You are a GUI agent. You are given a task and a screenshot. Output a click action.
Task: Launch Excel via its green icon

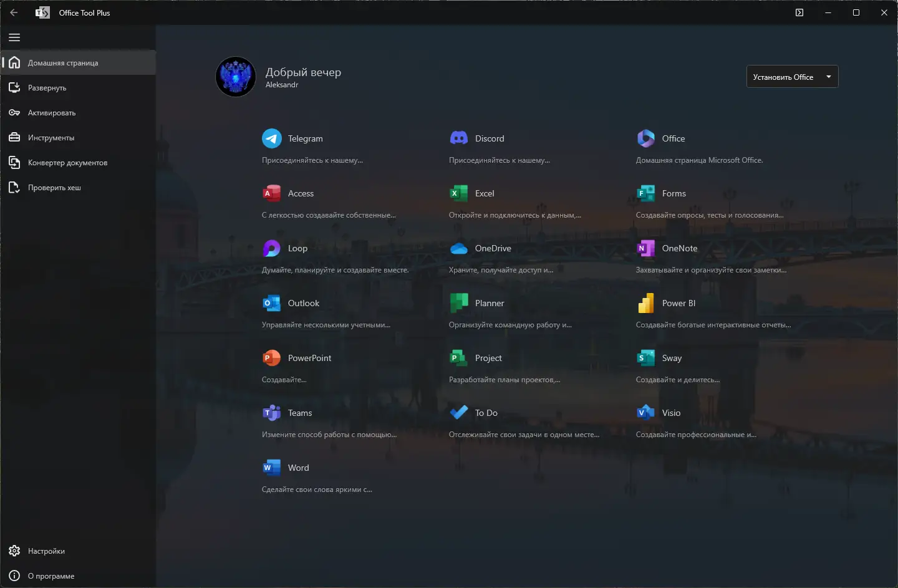tap(459, 193)
